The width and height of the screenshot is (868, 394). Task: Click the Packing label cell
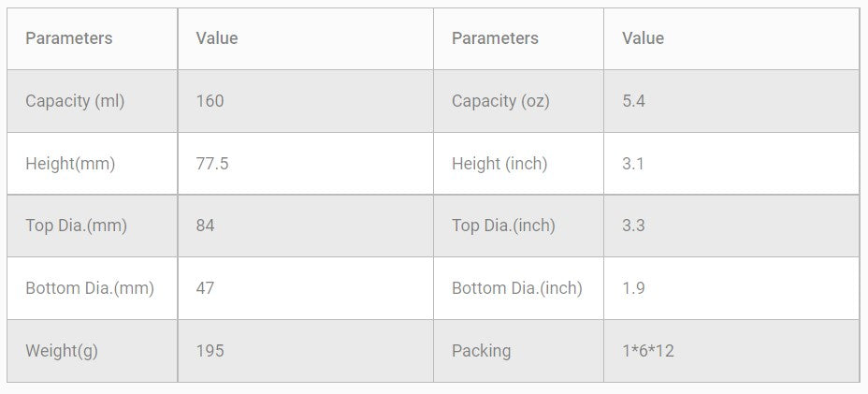[481, 351]
